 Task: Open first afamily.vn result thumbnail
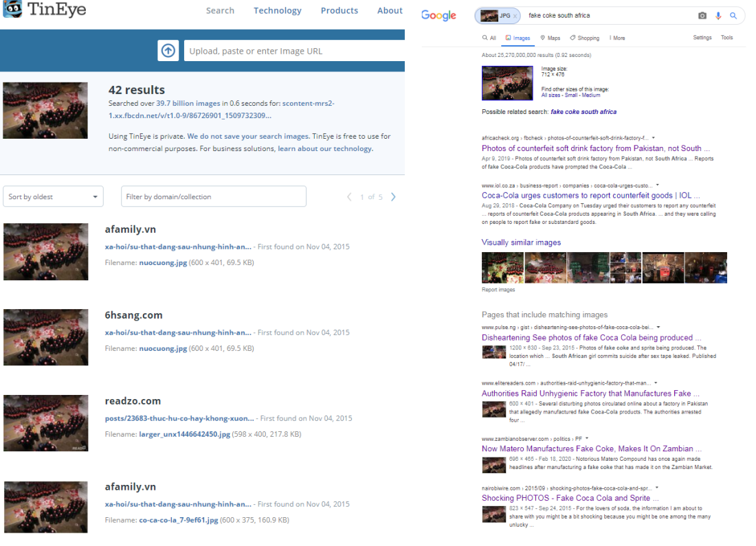tap(46, 251)
